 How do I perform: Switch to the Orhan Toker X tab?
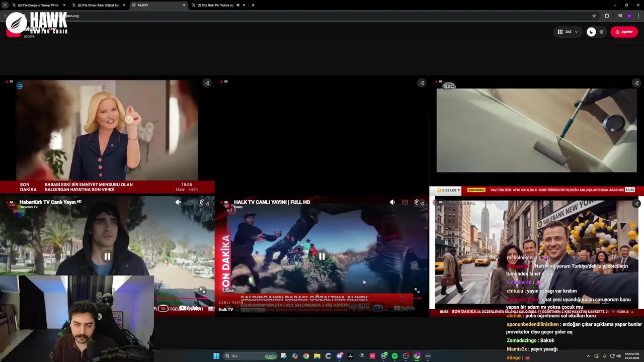tap(98, 5)
